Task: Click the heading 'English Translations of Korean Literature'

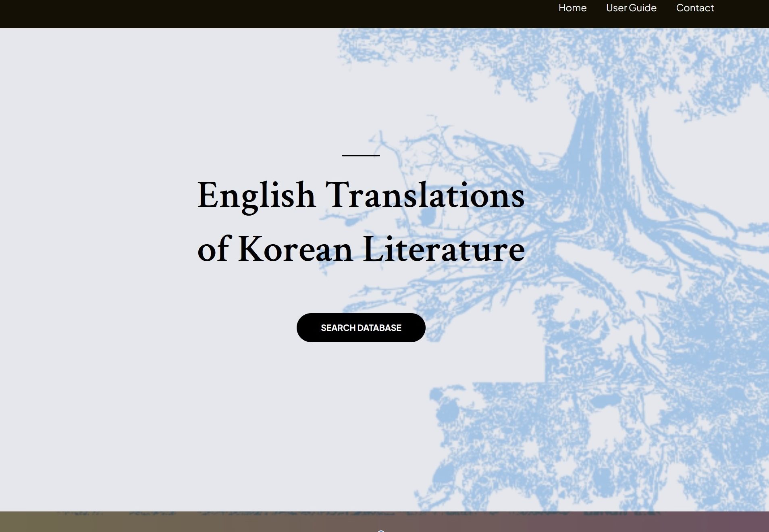Action: 361,222
